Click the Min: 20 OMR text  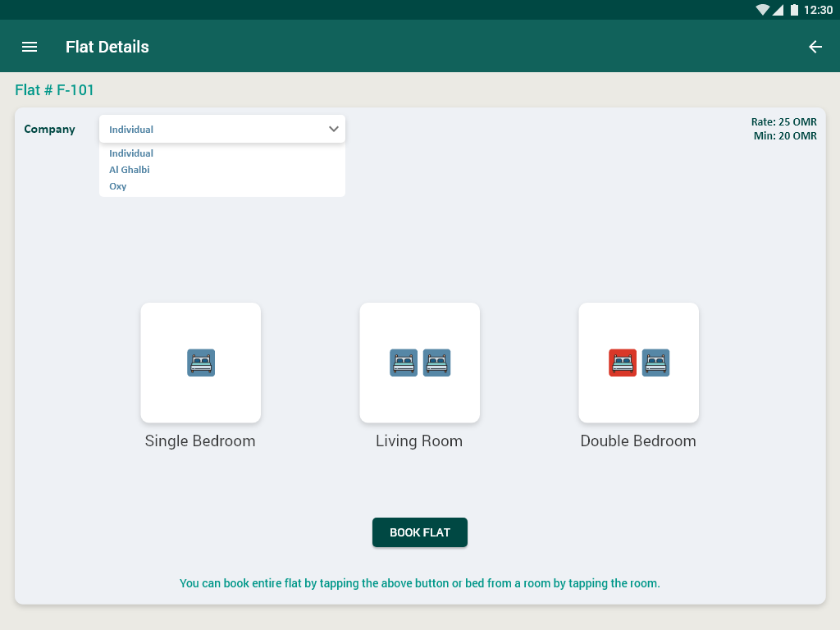785,136
